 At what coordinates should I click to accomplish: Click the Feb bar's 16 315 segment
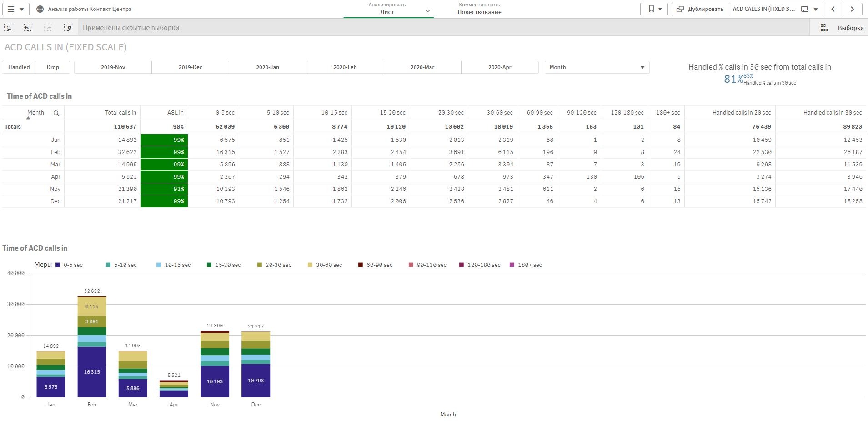[92, 372]
